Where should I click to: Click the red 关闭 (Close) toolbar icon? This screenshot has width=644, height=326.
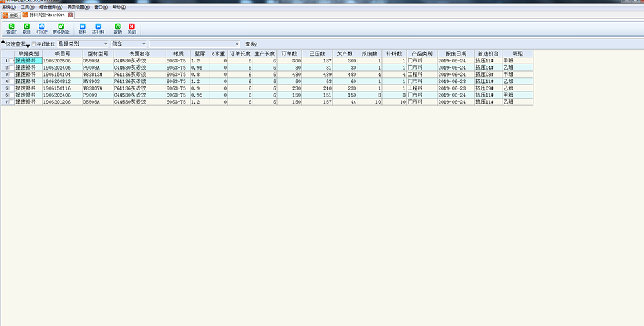(131, 28)
